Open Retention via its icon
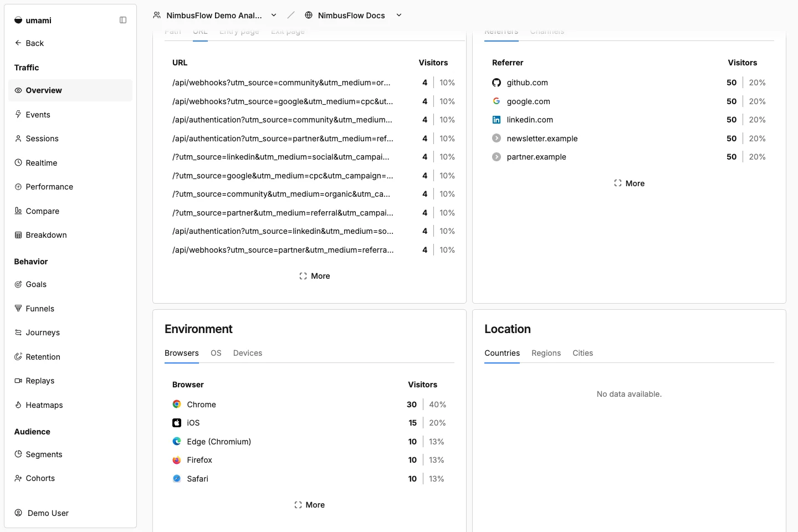The image size is (798, 532). pyautogui.click(x=18, y=356)
